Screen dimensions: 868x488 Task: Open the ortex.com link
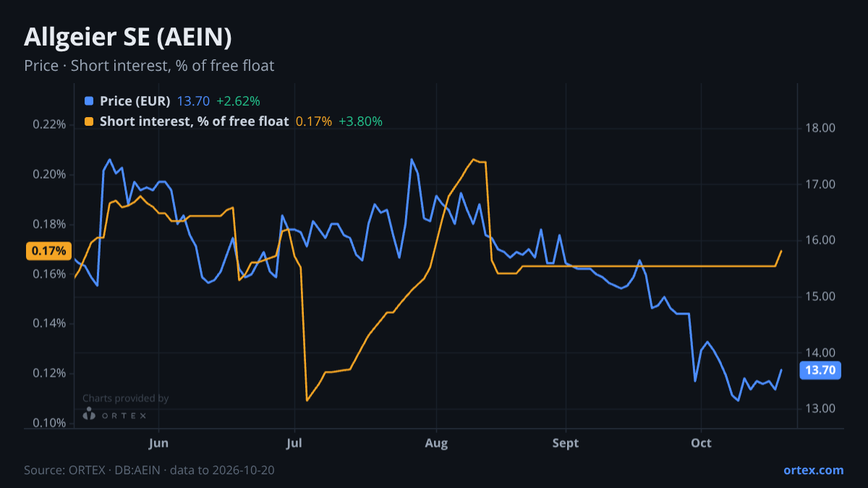(x=813, y=470)
